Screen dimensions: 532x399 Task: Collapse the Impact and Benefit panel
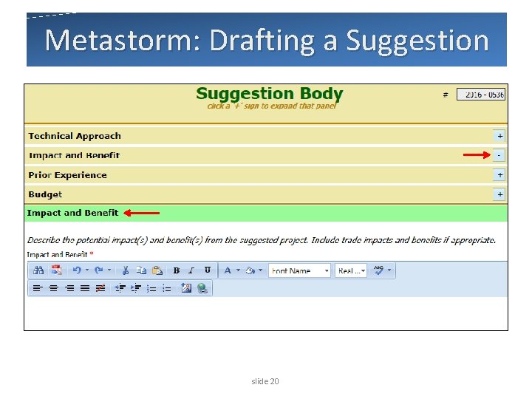pos(499,155)
